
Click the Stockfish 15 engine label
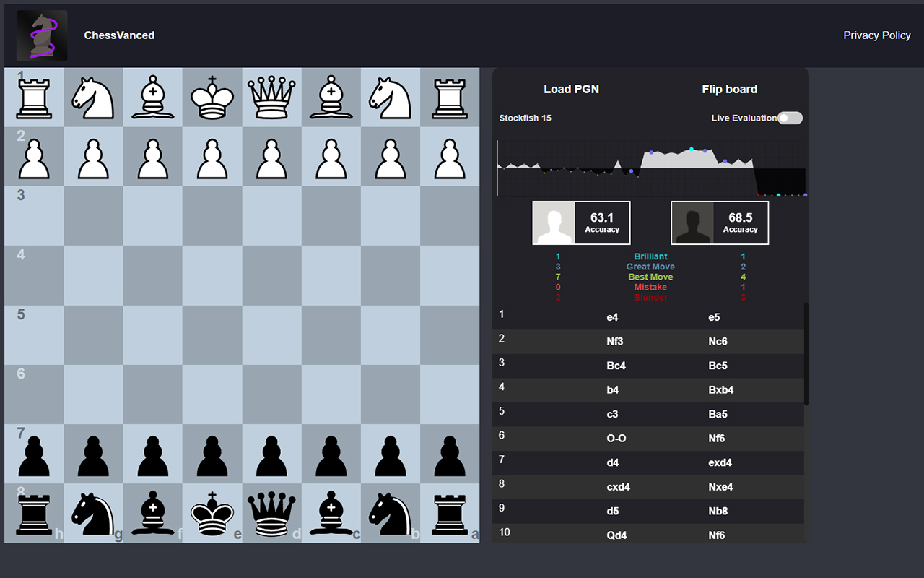(x=525, y=118)
